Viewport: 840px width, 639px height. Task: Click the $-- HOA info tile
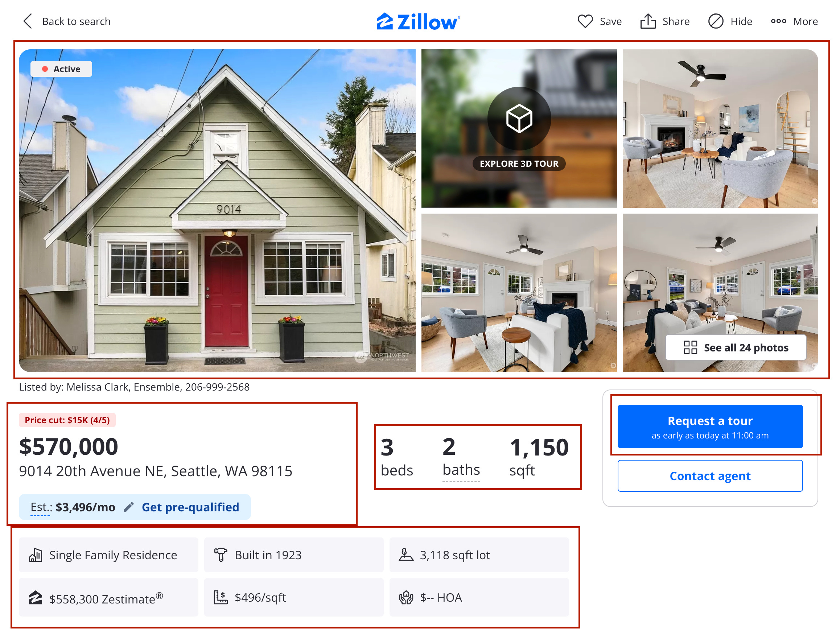pyautogui.click(x=479, y=597)
